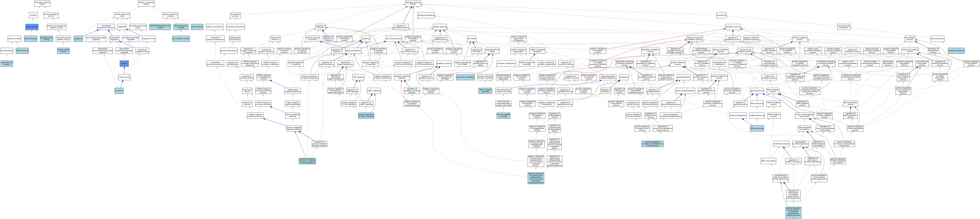Select bottom blue 'positive regulation of transcription of nucleolar large rRNA'

pyautogui.click(x=793, y=212)
